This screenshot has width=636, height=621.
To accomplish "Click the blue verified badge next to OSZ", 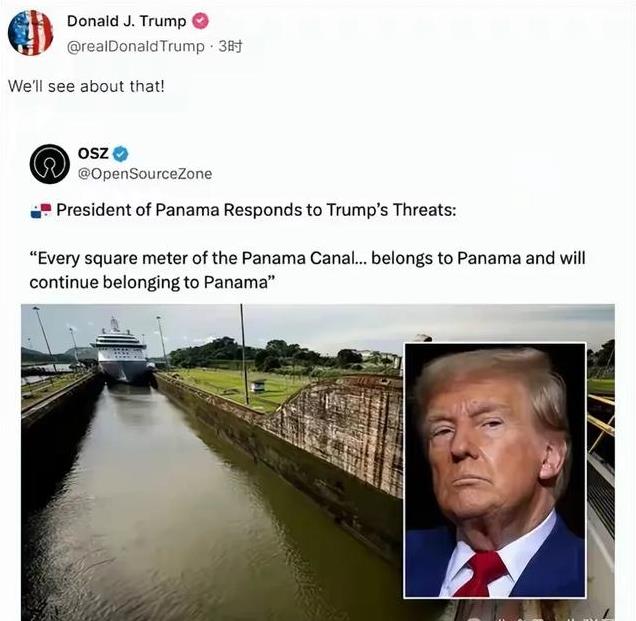I will point(120,154).
